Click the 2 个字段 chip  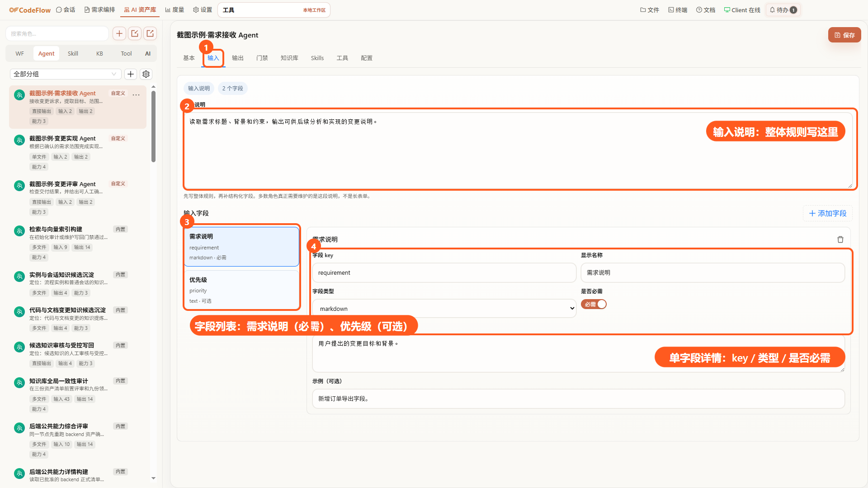[x=233, y=89]
